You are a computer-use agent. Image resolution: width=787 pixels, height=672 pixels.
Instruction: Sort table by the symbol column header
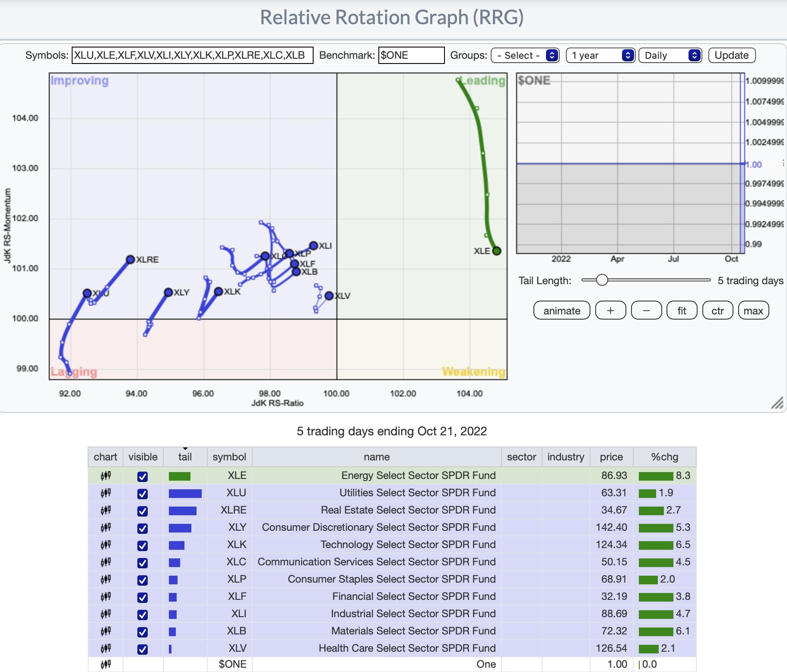coord(229,457)
